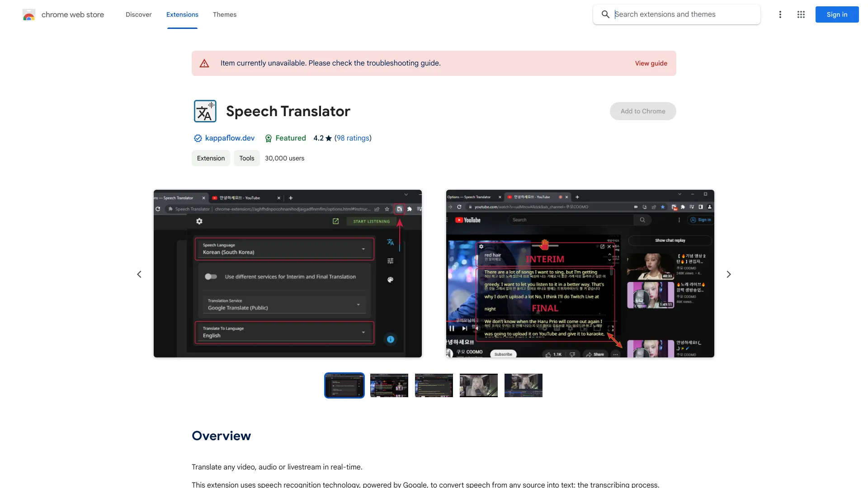Click the verified badge icon next to kappaflow.dev

point(197,138)
